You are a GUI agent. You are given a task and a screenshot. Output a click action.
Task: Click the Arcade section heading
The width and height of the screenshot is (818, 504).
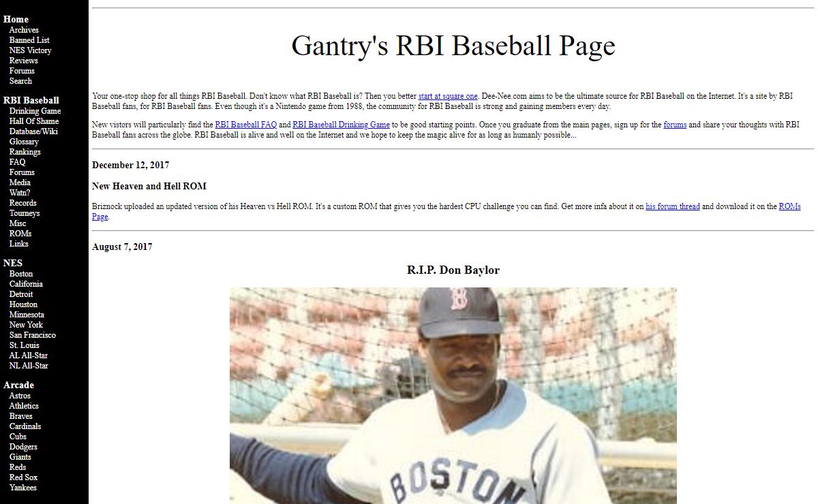point(18,385)
